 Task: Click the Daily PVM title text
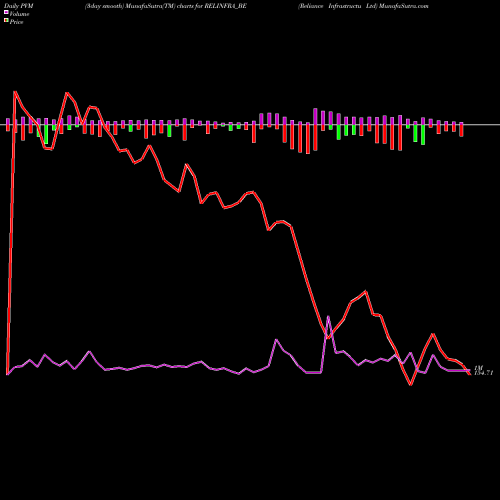coord(19,6)
